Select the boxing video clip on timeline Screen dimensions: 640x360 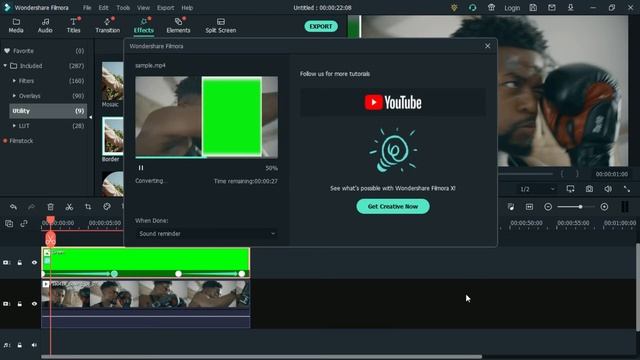click(x=146, y=304)
